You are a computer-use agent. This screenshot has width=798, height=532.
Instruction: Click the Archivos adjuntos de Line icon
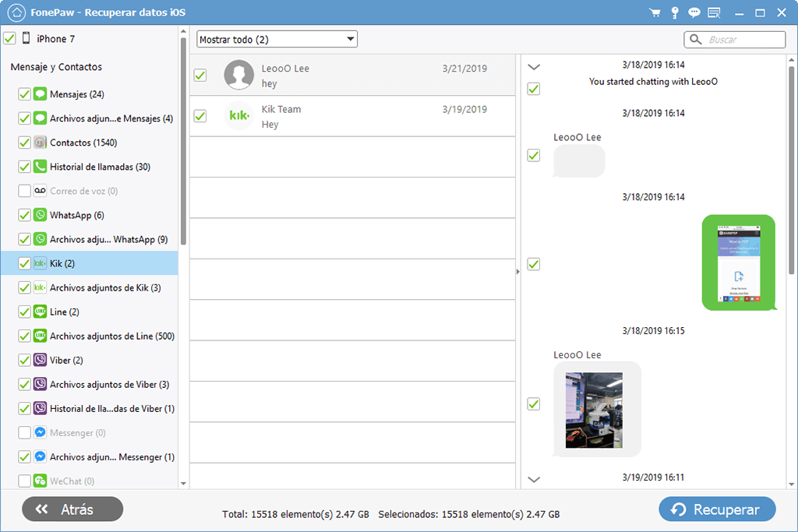tap(41, 336)
